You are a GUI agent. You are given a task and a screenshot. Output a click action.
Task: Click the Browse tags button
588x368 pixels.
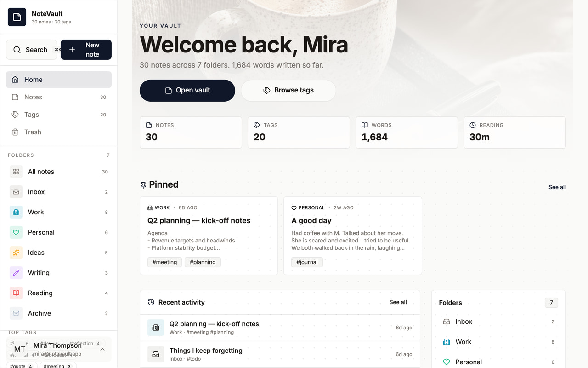click(288, 90)
